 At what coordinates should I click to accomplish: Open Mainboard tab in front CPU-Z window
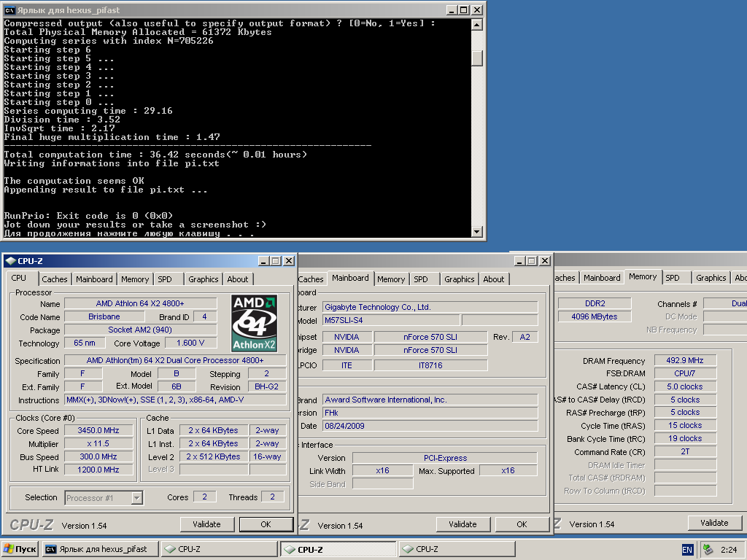94,279
